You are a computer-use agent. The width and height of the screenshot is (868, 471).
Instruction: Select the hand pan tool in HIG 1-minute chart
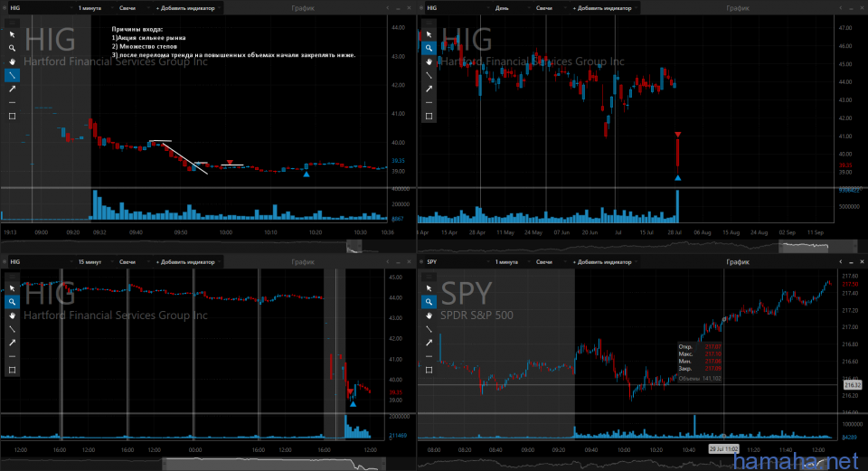coord(12,61)
